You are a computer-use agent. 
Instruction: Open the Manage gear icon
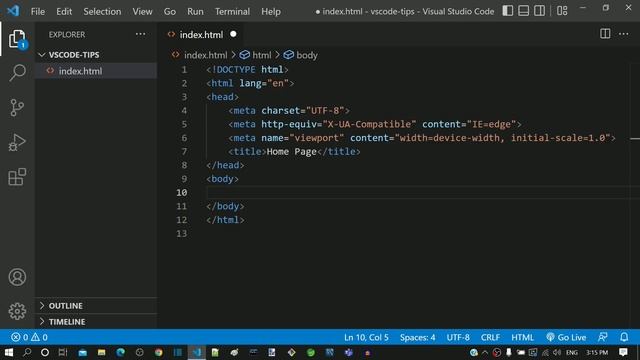(17, 311)
